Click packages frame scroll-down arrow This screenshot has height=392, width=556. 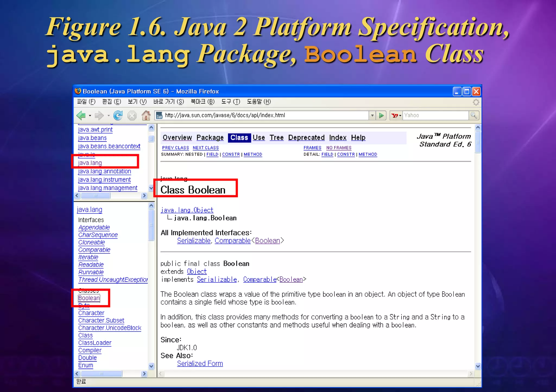coord(151,188)
